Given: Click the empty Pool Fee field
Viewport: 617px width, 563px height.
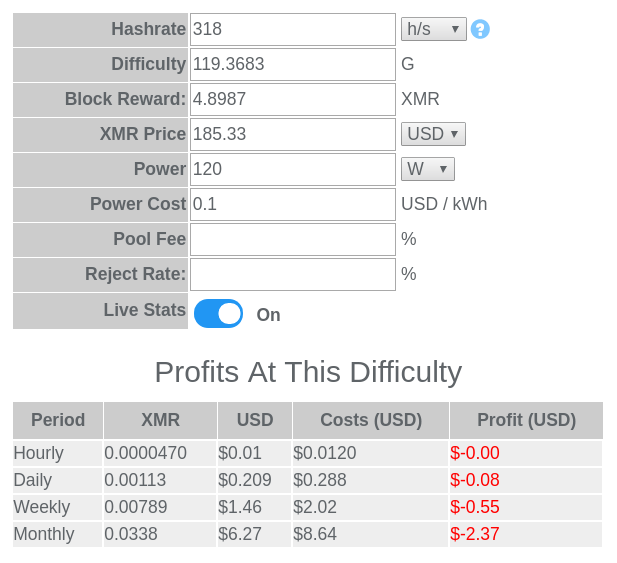Looking at the screenshot, I should point(293,240).
